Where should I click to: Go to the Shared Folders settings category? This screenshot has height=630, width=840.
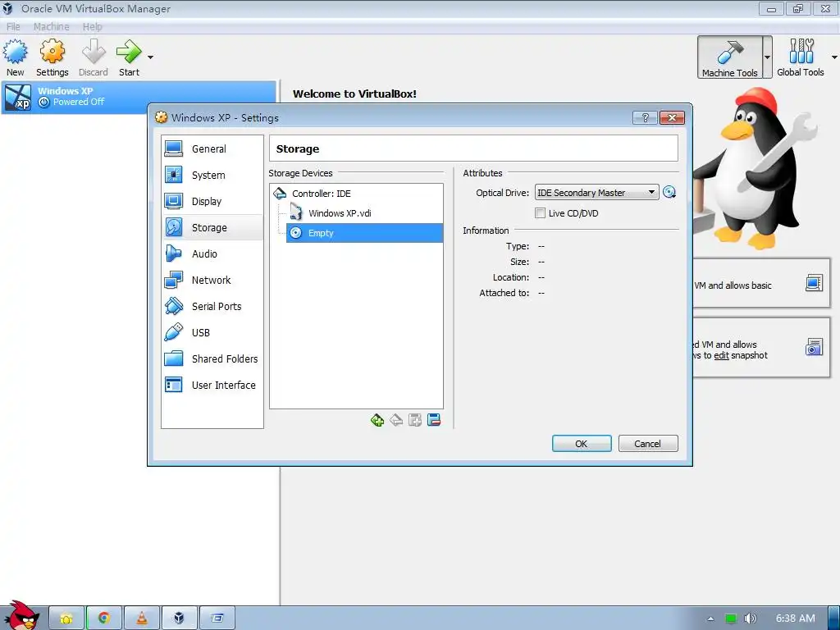coord(212,359)
